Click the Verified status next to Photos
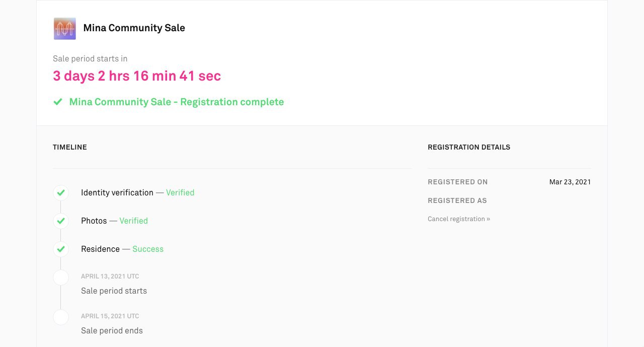This screenshot has height=347, width=644. (x=133, y=221)
